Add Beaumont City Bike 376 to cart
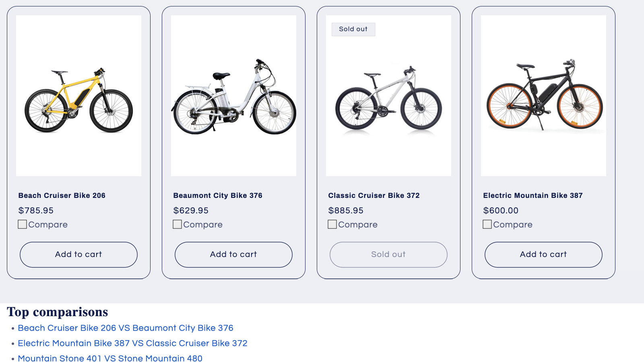This screenshot has width=644, height=362. click(233, 255)
